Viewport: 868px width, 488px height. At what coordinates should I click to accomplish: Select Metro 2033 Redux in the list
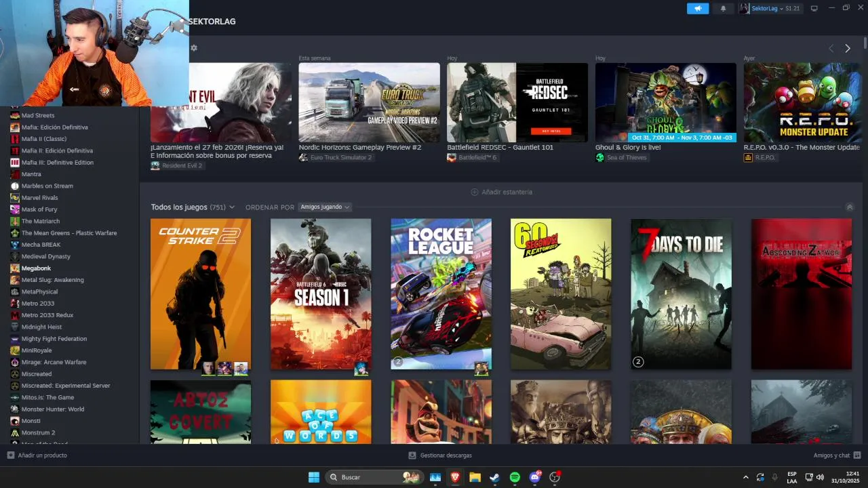47,315
